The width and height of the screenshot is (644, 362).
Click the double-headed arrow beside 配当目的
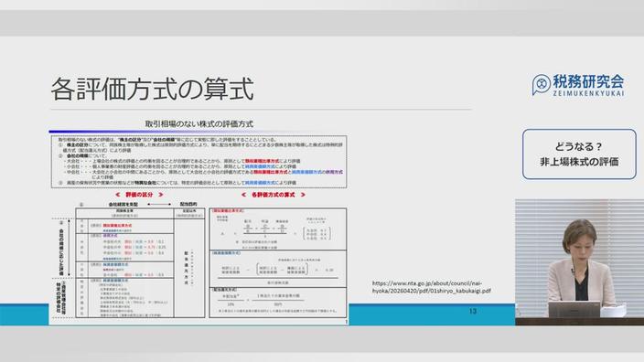click(159, 204)
